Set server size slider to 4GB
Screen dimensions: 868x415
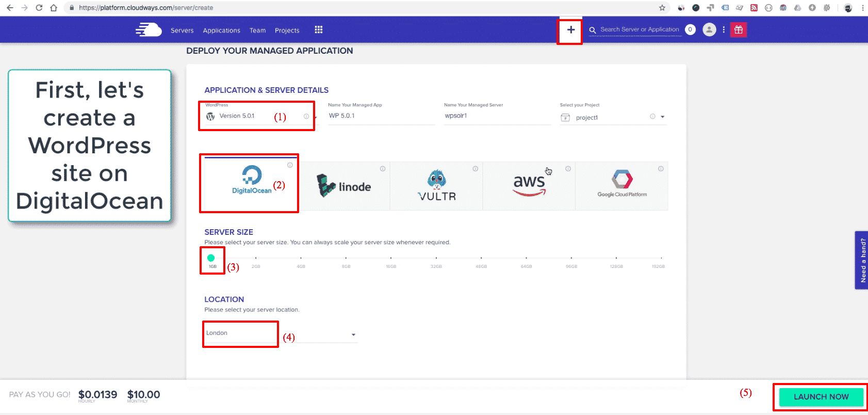(x=301, y=258)
